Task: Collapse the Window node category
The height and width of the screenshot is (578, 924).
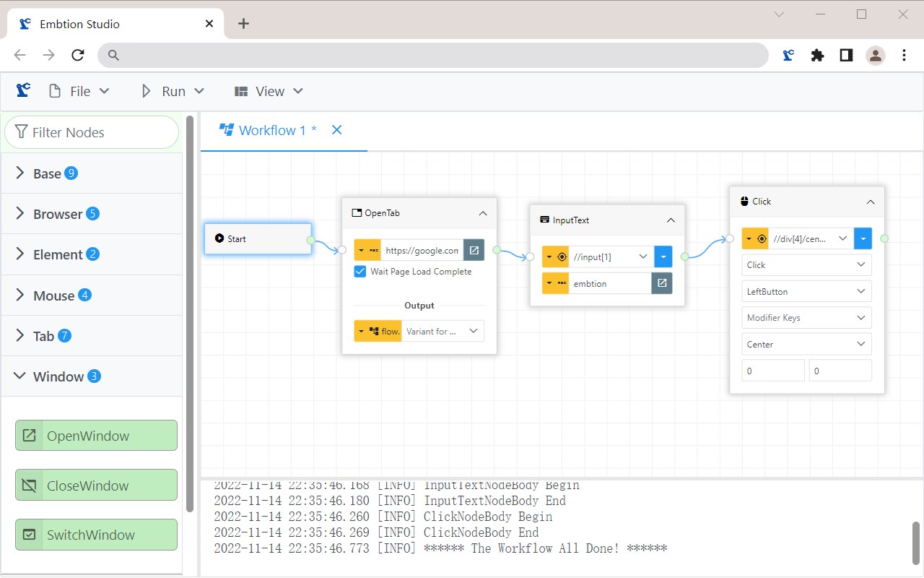Action: (x=92, y=376)
